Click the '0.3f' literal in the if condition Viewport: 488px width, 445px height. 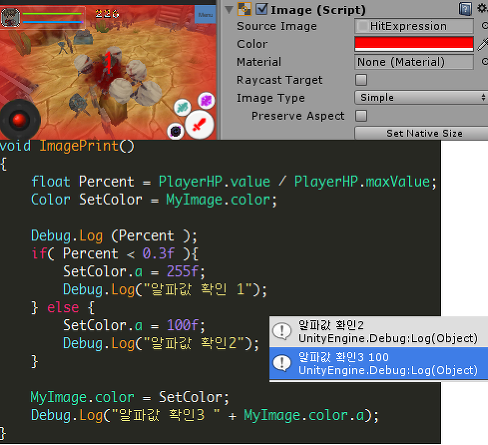click(158, 253)
